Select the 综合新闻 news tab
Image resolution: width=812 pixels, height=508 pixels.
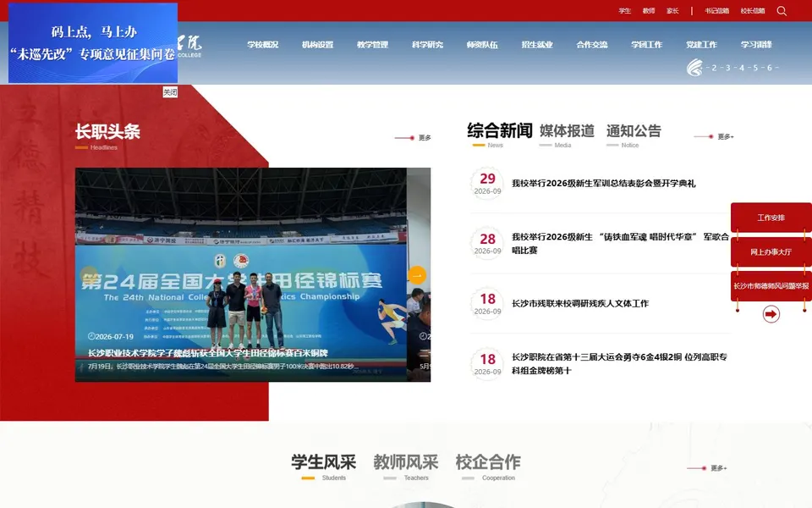point(500,130)
